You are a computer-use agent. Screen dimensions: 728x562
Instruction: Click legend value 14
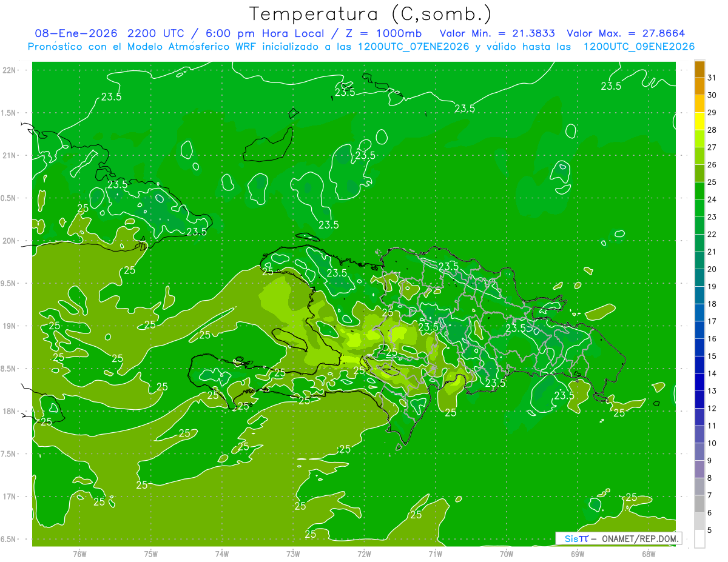pyautogui.click(x=712, y=374)
